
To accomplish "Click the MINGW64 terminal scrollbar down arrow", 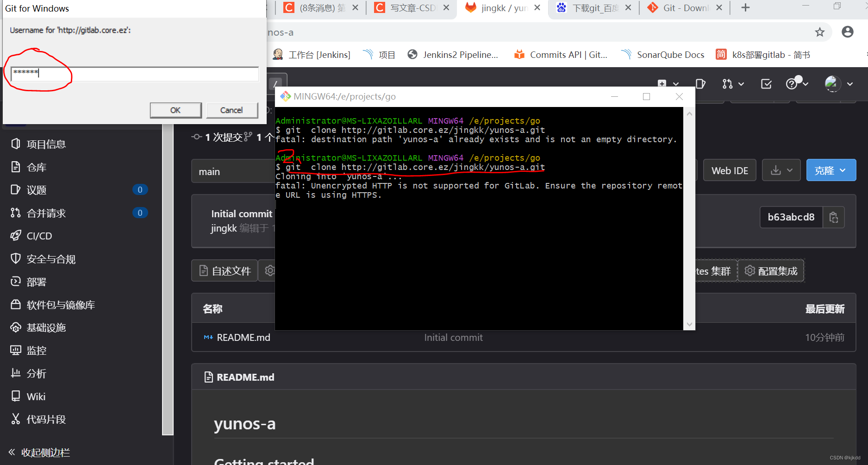I will tap(689, 325).
